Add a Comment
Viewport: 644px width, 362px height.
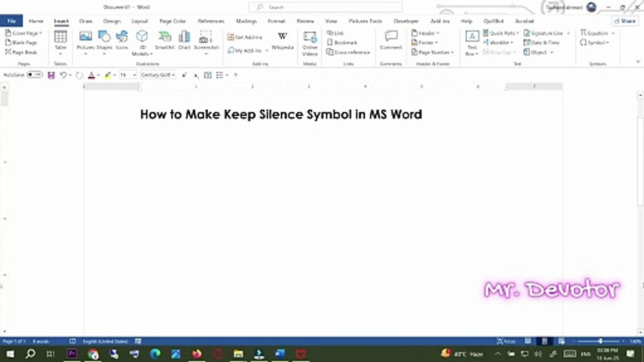391,41
